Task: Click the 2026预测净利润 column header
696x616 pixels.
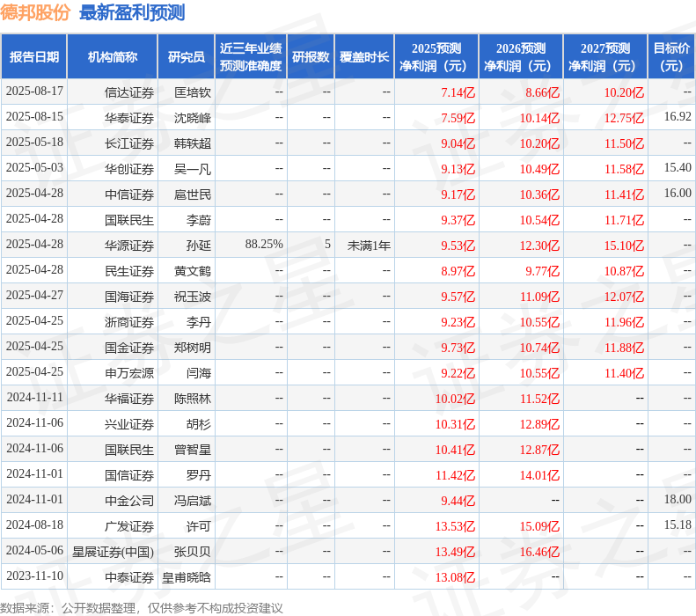Action: pyautogui.click(x=521, y=57)
